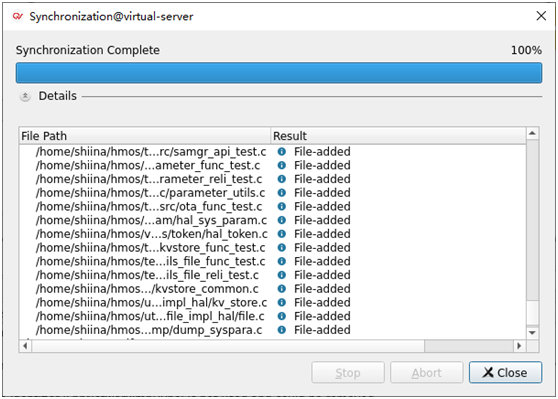Viewport: 558px width, 399px height.
Task: Select the rameter_reli_test.c file path
Action: click(149, 179)
